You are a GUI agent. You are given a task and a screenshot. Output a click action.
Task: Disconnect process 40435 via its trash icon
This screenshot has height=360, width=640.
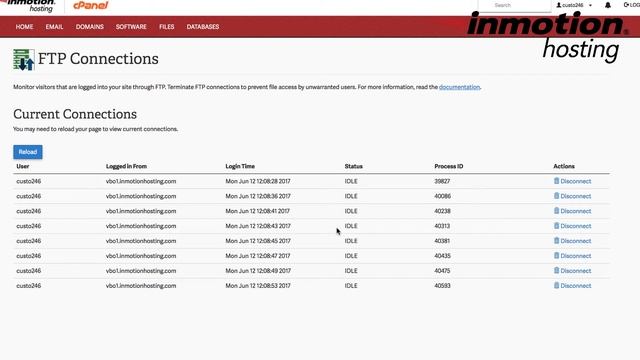(x=556, y=256)
